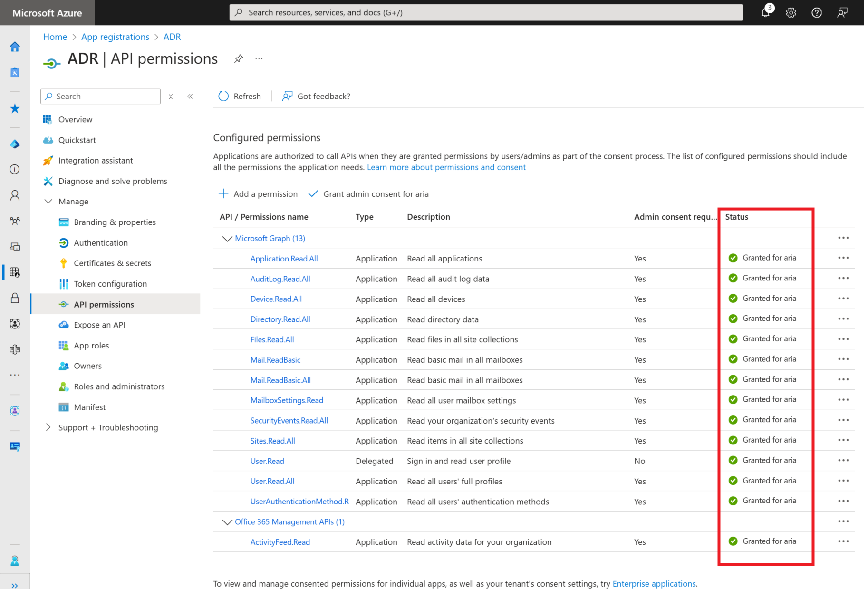Open Learn more about permissions and consent
Screen dimensions: 868x589
446,167
